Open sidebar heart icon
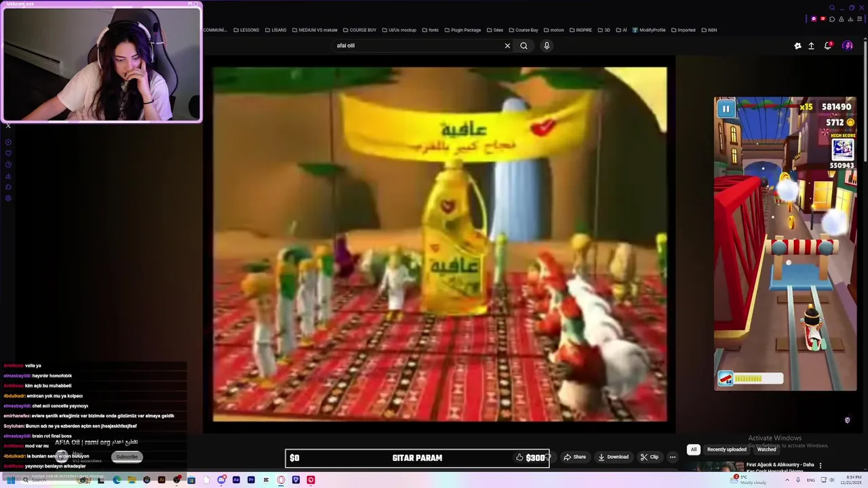 click(x=8, y=153)
